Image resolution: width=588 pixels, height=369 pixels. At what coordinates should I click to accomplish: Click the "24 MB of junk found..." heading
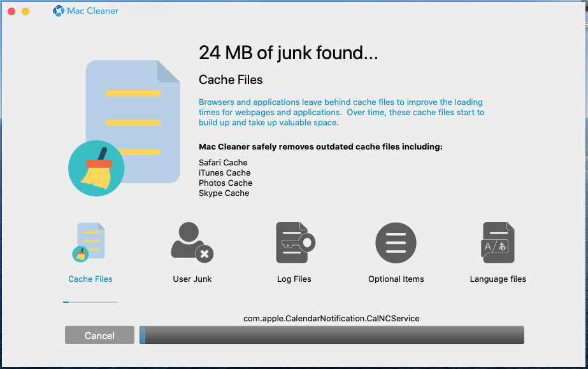(x=288, y=53)
